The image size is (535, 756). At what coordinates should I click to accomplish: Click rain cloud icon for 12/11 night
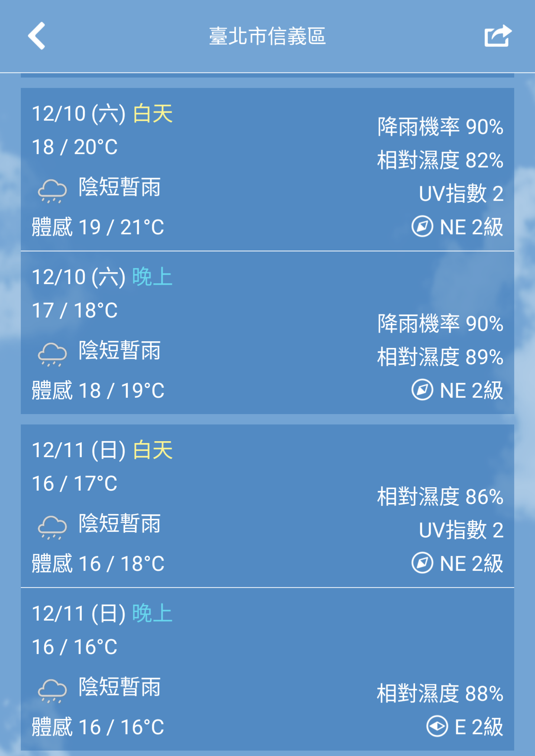pyautogui.click(x=52, y=691)
